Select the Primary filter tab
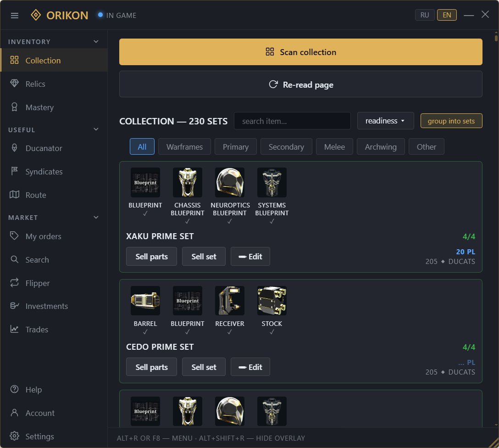 [x=236, y=146]
